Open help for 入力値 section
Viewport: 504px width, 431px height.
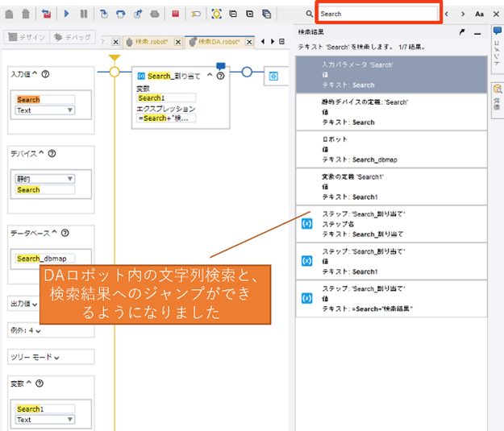point(46,74)
